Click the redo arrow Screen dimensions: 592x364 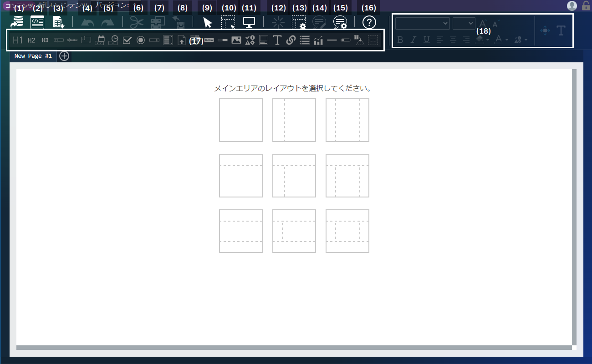pyautogui.click(x=107, y=22)
